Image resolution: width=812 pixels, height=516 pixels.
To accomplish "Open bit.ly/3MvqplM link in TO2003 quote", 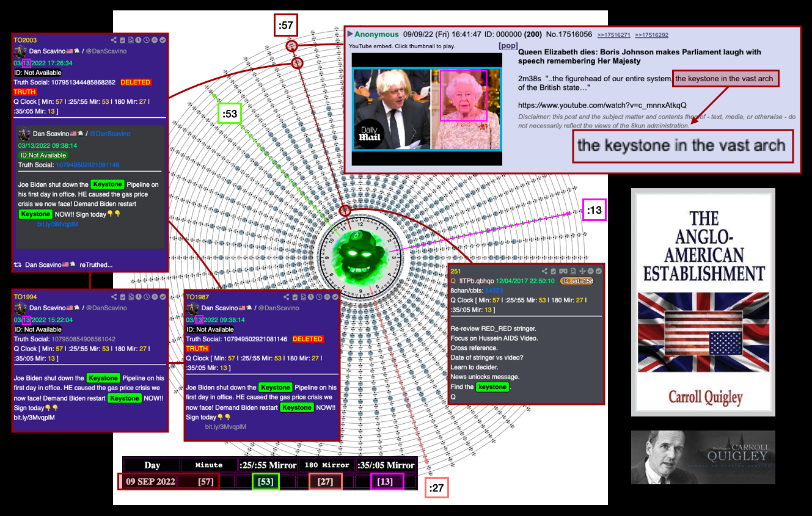I will 58,224.
